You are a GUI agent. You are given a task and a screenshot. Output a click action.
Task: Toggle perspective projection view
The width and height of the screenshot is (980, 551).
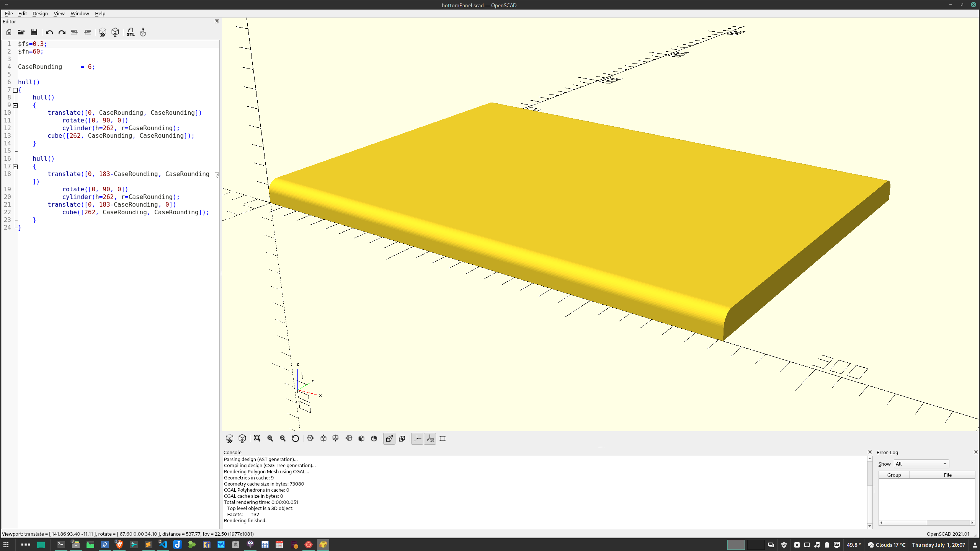(389, 439)
